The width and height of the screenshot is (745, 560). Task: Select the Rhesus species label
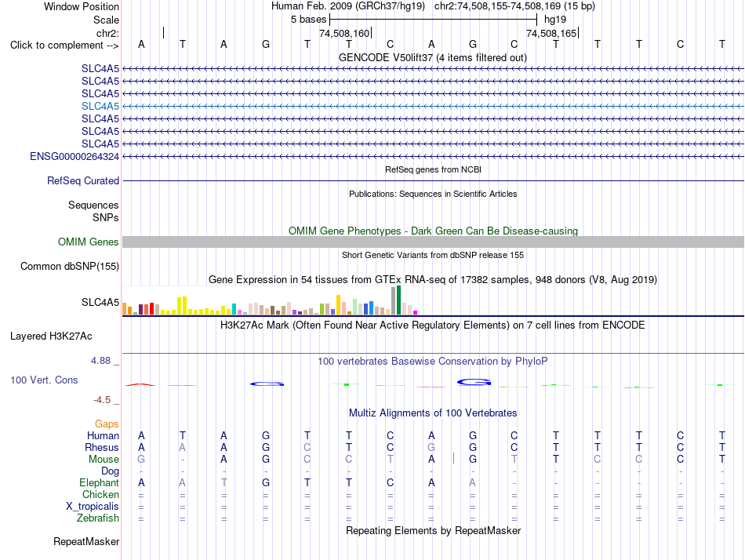point(102,447)
